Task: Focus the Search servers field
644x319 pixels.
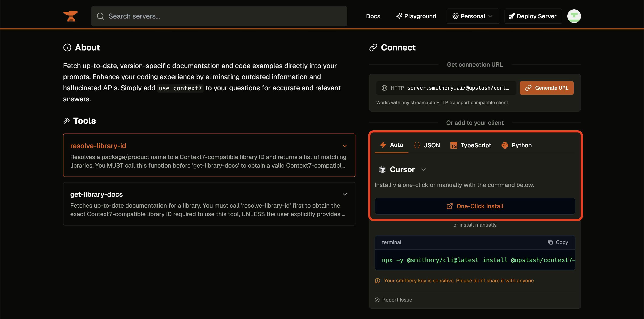Action: coord(219,16)
